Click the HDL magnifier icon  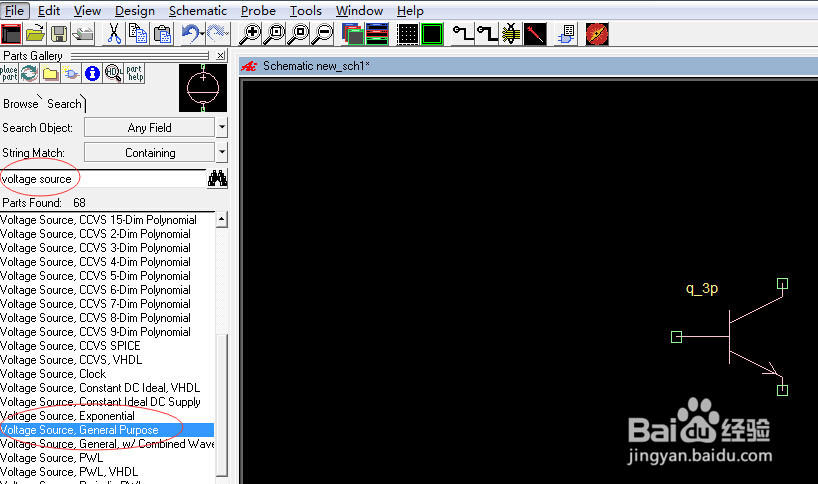pyautogui.click(x=113, y=74)
